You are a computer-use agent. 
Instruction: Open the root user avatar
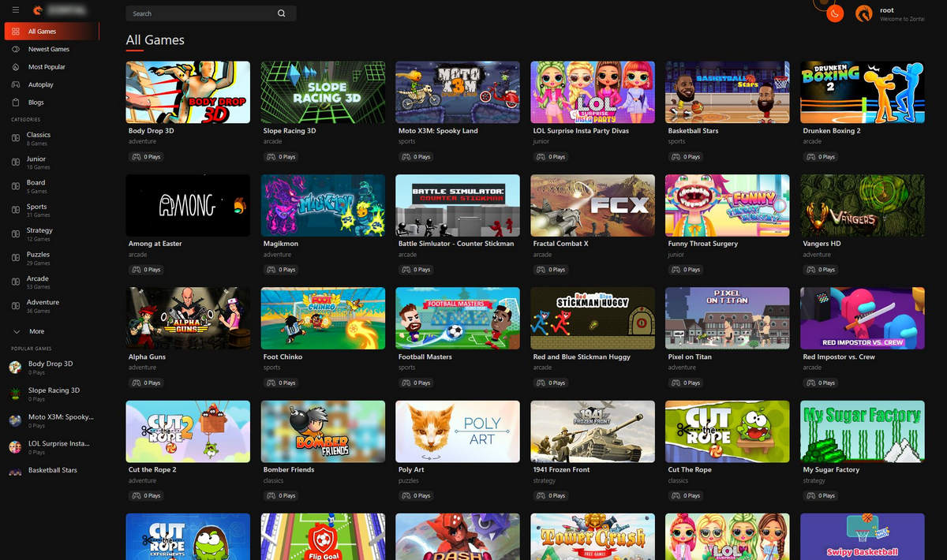[x=864, y=13]
